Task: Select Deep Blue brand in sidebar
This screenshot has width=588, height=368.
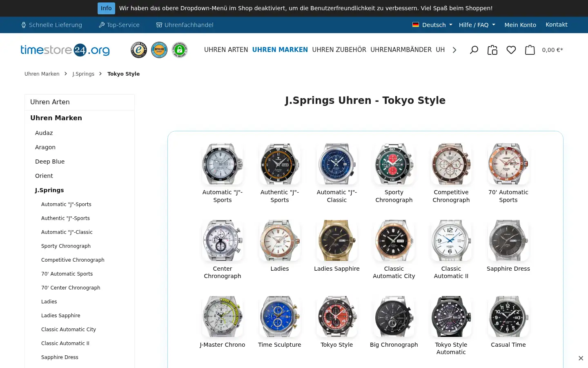Action: 50,162
